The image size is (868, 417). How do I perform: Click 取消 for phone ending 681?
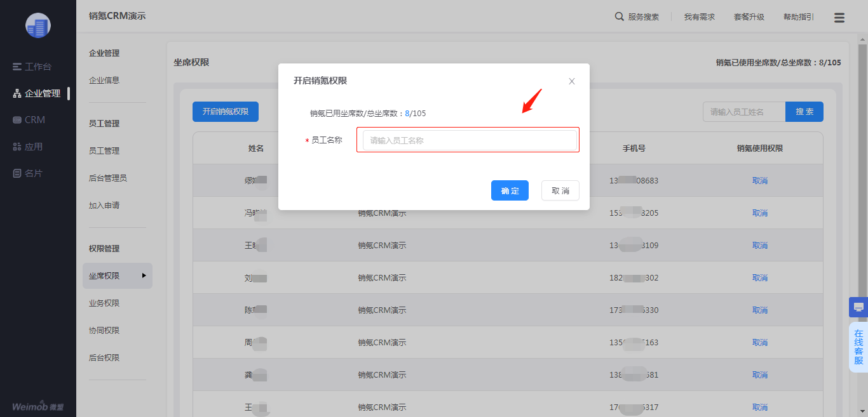(x=760, y=375)
